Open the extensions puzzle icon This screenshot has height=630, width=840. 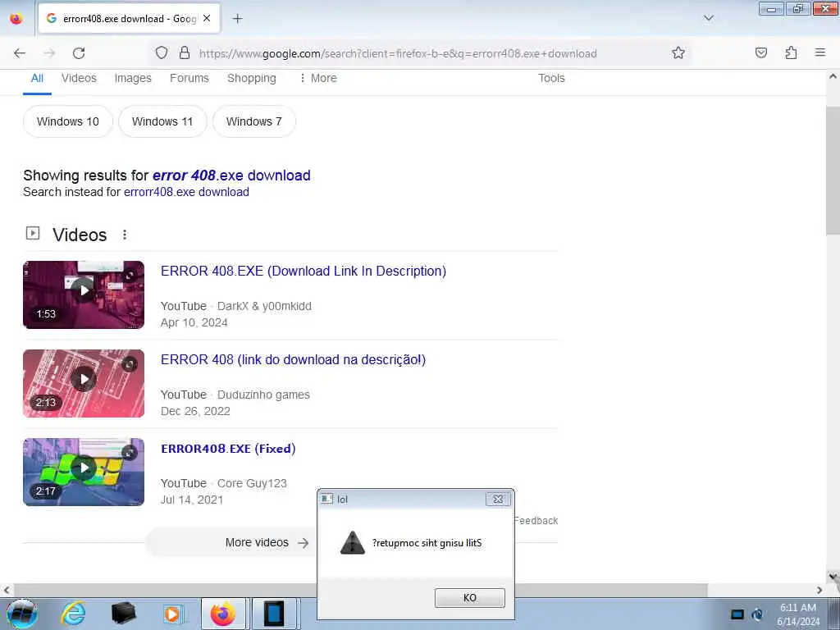pos(791,52)
